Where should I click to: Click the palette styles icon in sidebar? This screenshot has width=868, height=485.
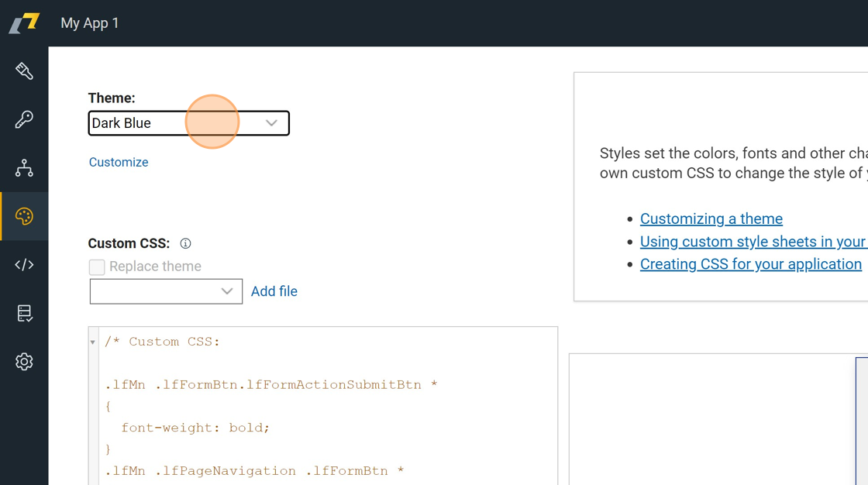coord(24,216)
